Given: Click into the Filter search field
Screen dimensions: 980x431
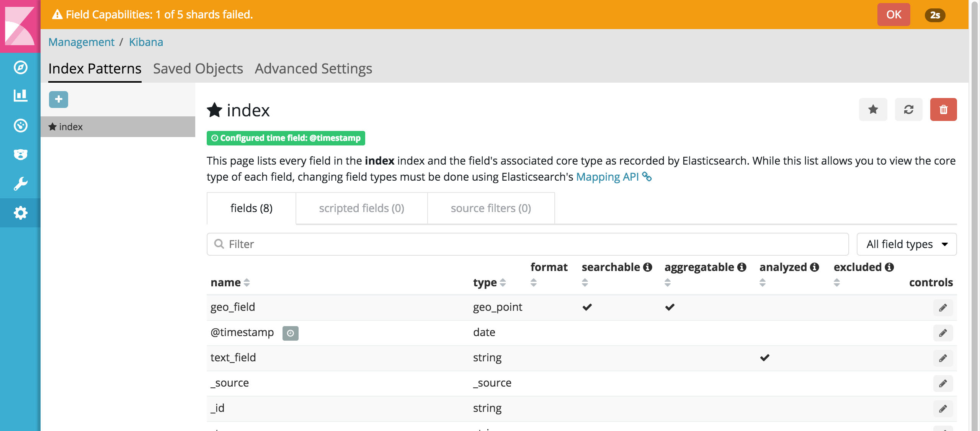Looking at the screenshot, I should 528,244.
